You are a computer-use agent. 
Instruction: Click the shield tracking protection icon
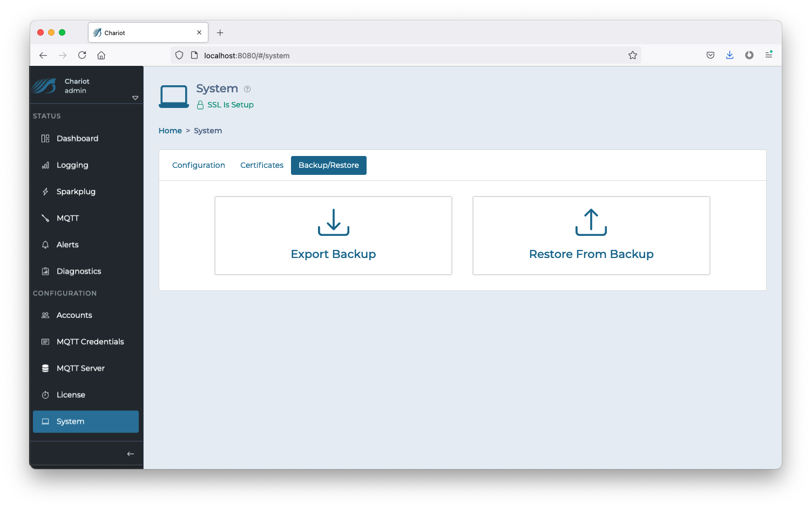(x=179, y=55)
